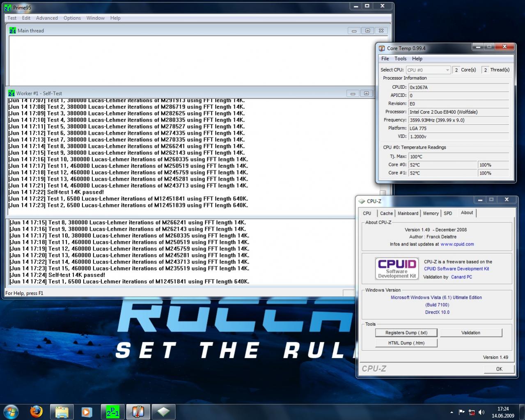Viewport: 525px width, 420px height.
Task: Switch to Cache tab in CPU-Z
Action: pyautogui.click(x=386, y=213)
